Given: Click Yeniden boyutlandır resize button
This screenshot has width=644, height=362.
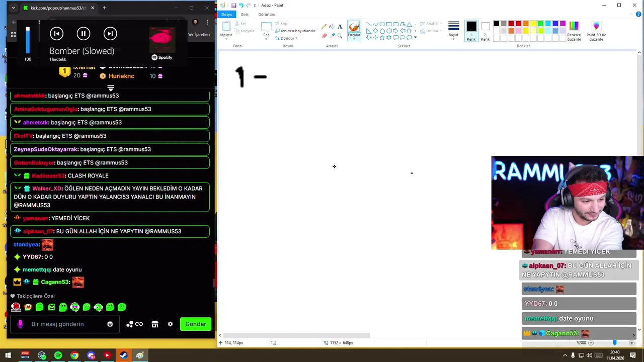Looking at the screenshot, I should click(295, 31).
